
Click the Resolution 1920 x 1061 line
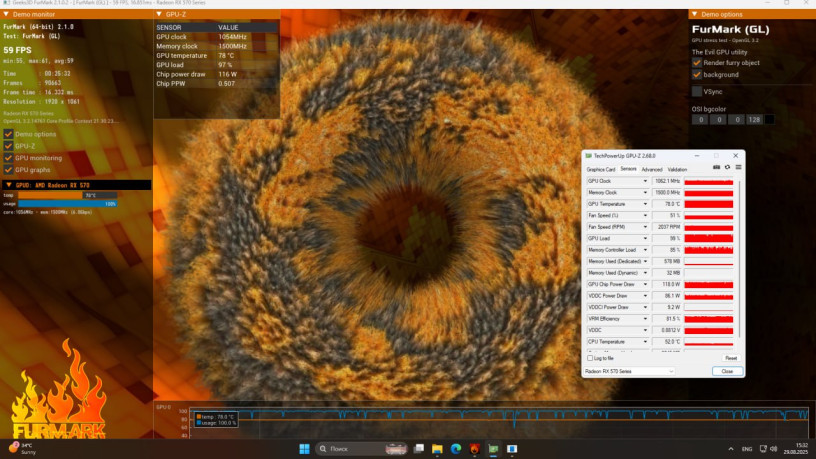coord(42,101)
